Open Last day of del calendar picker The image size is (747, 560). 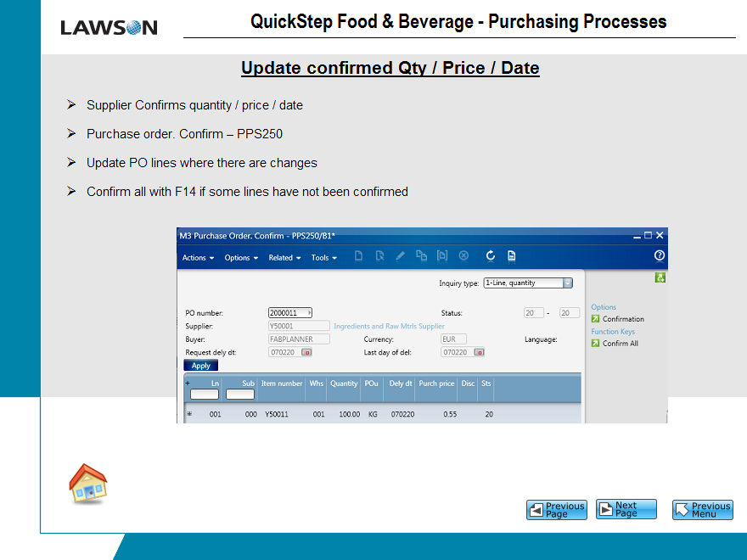478,352
